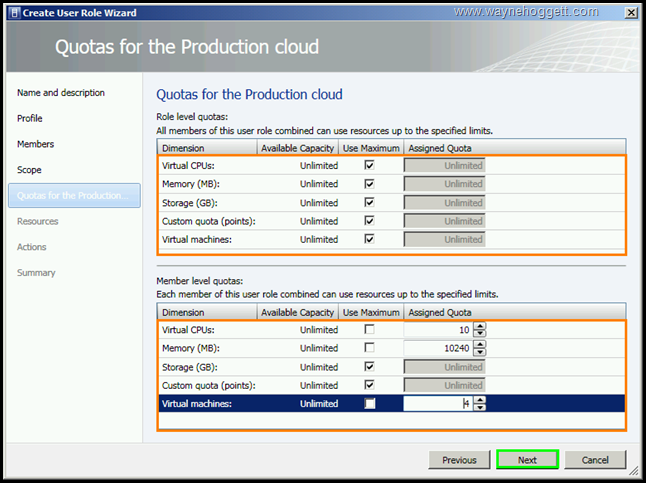This screenshot has width=646, height=483.
Task: Check Use Maximum for member-level Memory (MB)
Action: tap(370, 348)
